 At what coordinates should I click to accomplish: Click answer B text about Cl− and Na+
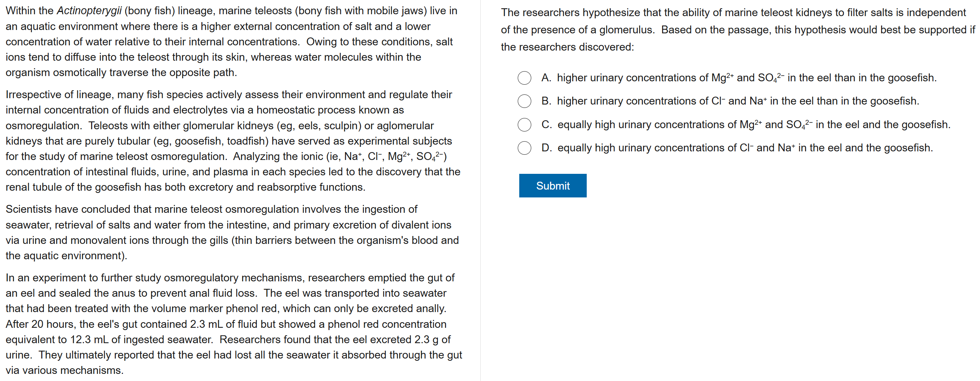click(737, 101)
